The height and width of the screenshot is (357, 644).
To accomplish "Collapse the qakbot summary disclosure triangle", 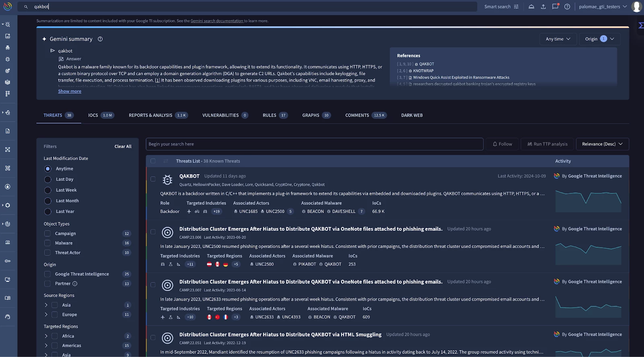I will [x=52, y=51].
